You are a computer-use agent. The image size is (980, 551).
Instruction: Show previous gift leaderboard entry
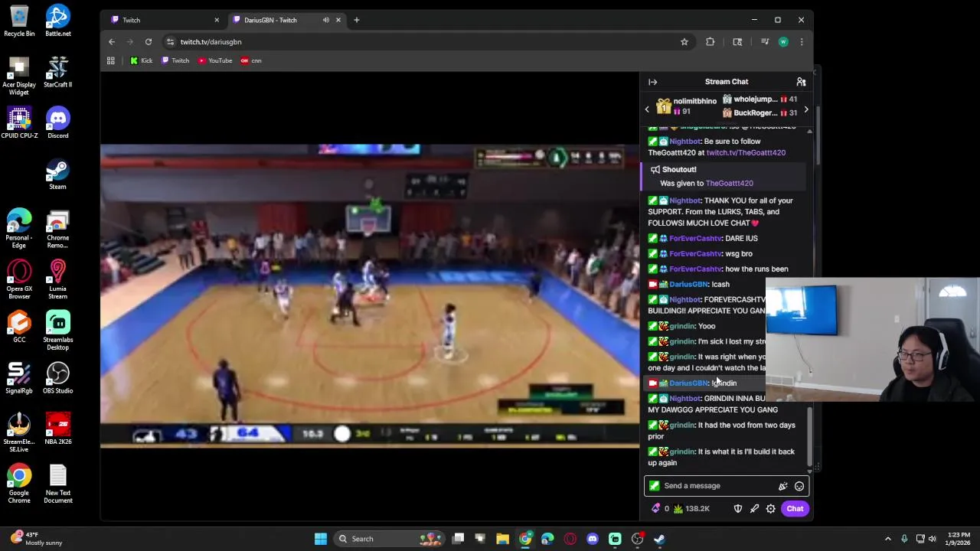[647, 109]
